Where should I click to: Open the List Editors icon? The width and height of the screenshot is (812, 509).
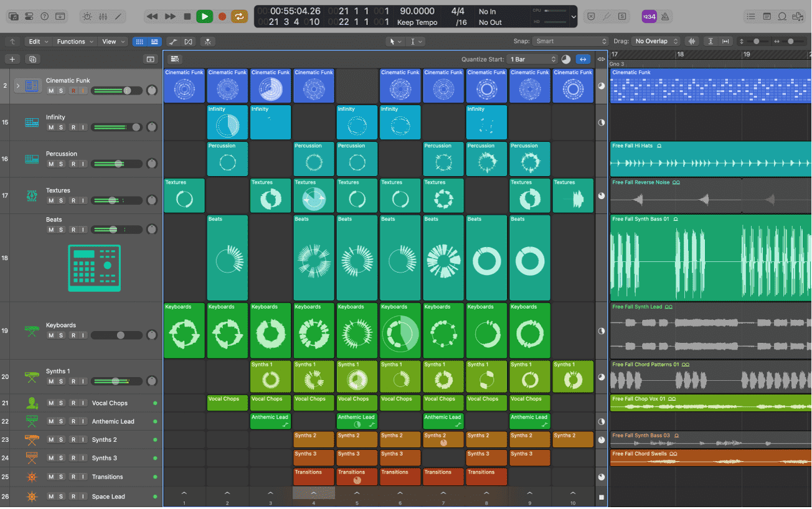click(x=752, y=16)
